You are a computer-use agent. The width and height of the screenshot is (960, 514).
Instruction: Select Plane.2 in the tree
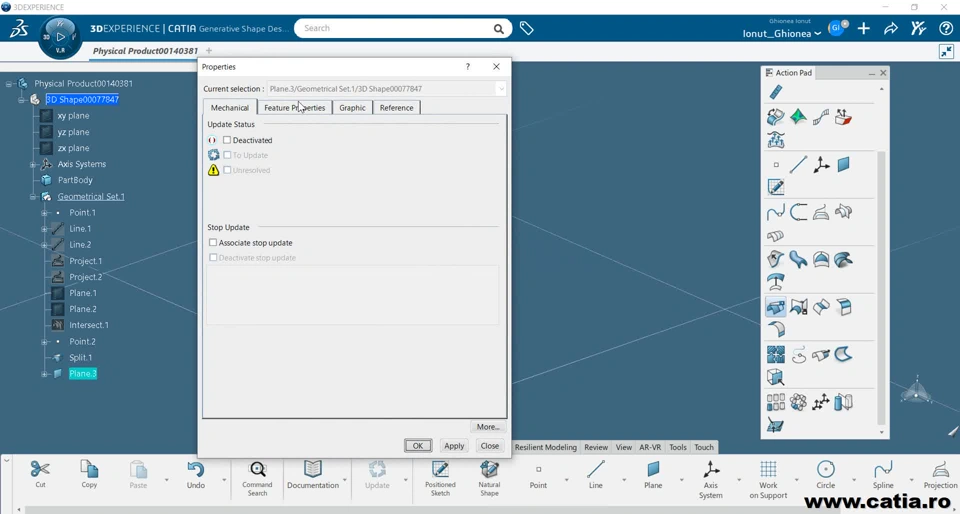point(83,309)
